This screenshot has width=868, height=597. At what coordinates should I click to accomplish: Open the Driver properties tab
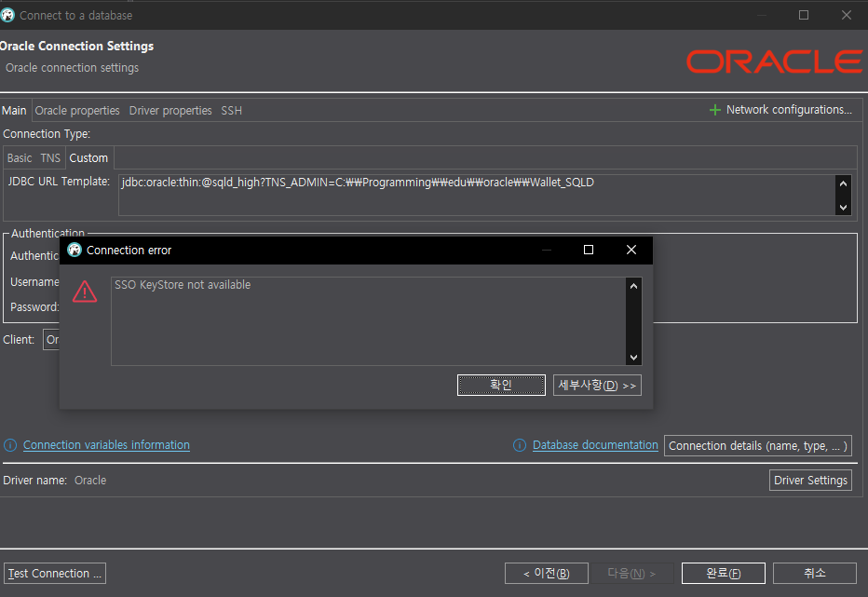pos(170,111)
